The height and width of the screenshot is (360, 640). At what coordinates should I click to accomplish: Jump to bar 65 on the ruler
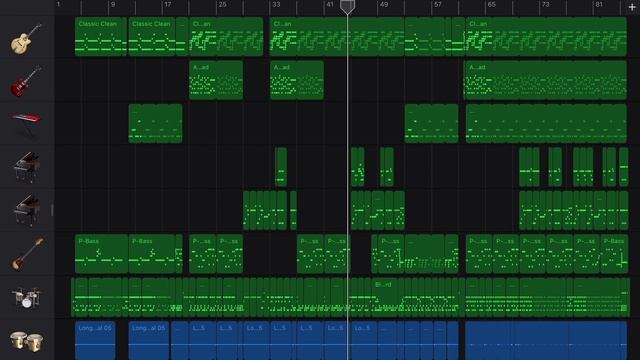pos(491,4)
